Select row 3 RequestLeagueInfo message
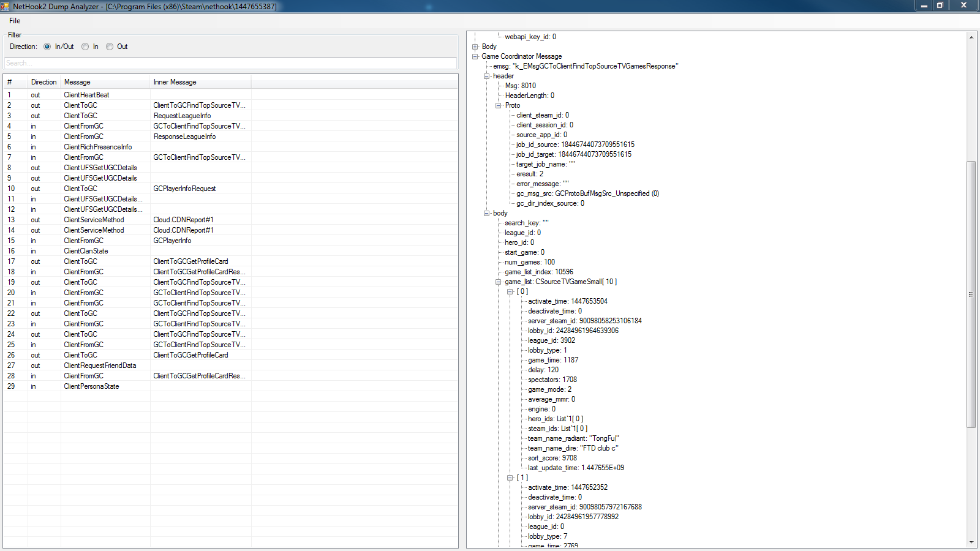980x551 pixels. click(230, 116)
